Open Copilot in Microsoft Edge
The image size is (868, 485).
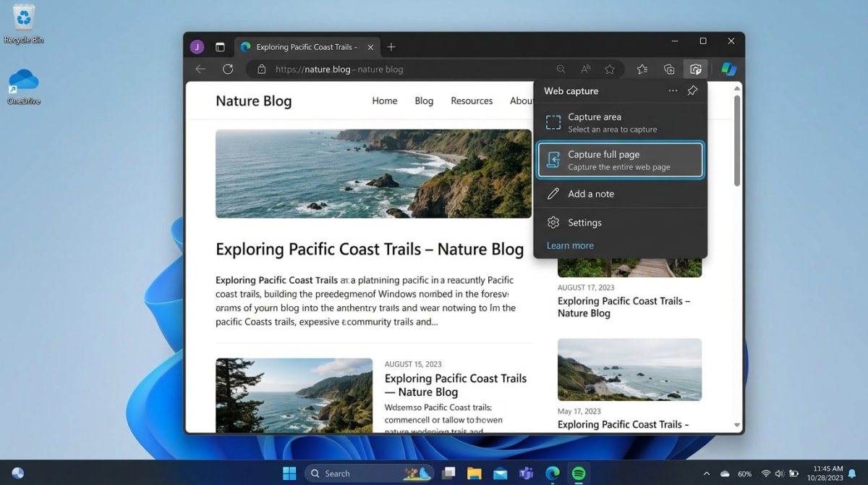tap(728, 69)
